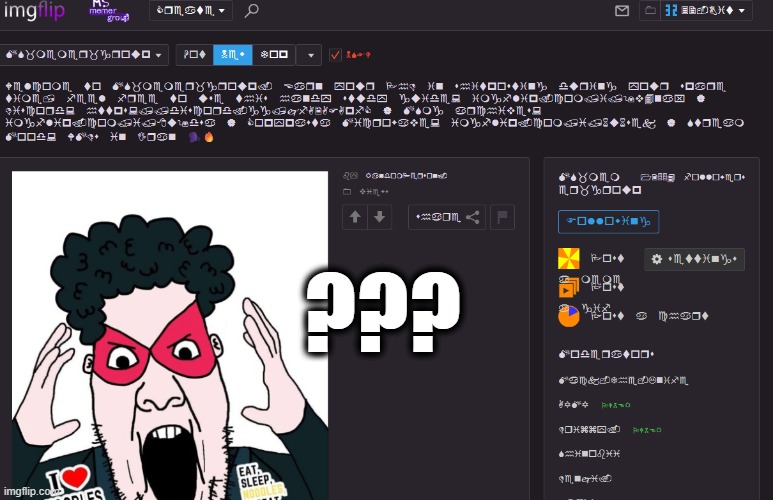Click the yellow-orange pinwheel post icon

coord(568,258)
